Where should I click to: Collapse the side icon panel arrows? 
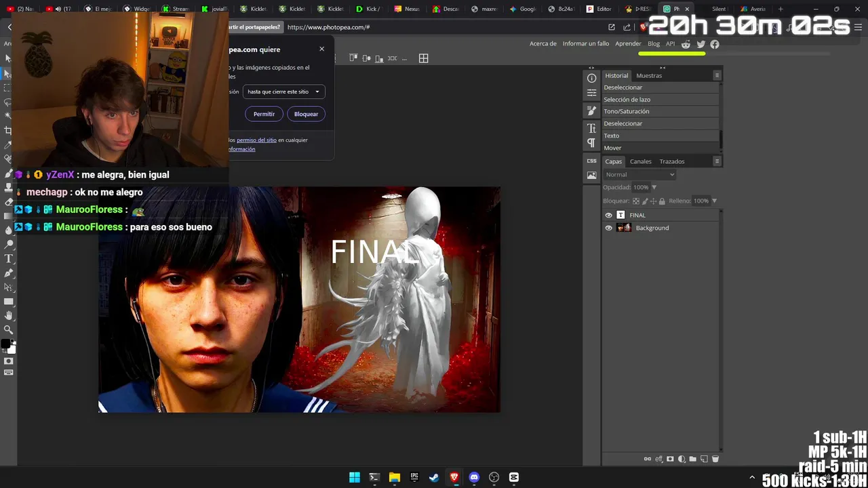pyautogui.click(x=591, y=68)
